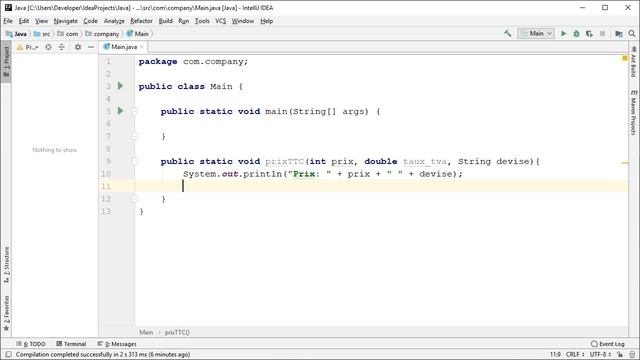Open the File menu
This screenshot has height=360, width=640.
(x=8, y=21)
